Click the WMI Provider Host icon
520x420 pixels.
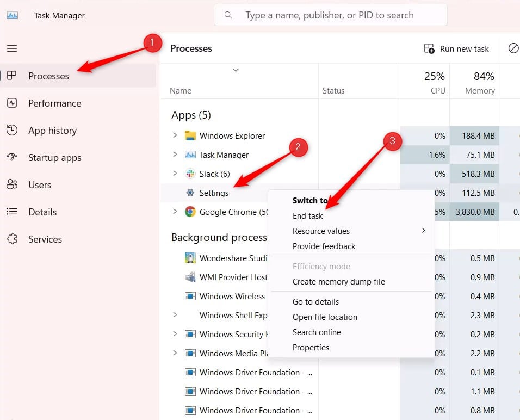pyautogui.click(x=190, y=277)
